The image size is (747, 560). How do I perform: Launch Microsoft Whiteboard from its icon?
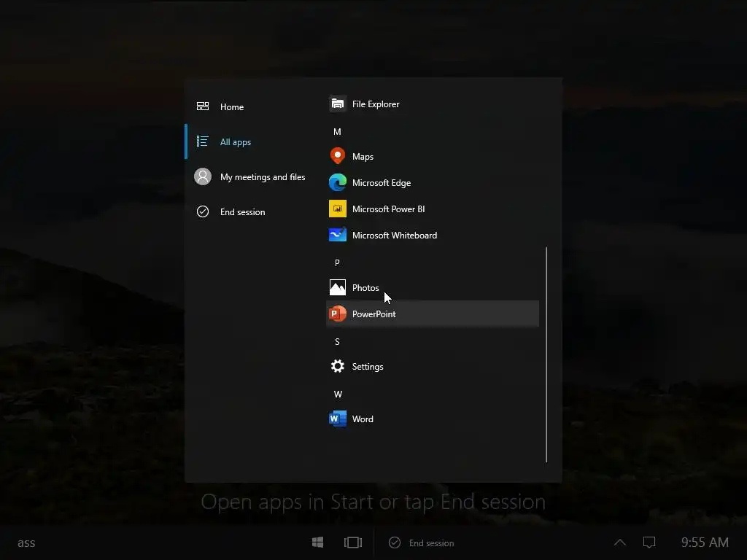337,235
